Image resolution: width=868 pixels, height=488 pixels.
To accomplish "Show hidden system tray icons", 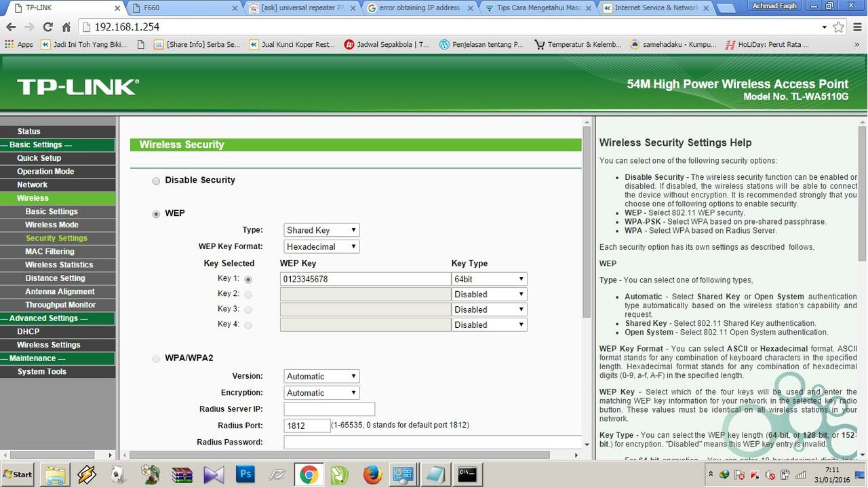I will coord(709,475).
